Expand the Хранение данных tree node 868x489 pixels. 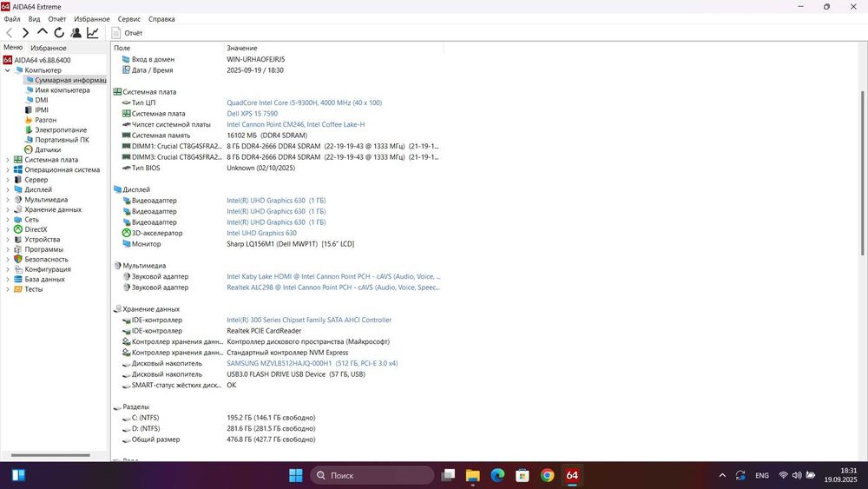click(x=7, y=209)
